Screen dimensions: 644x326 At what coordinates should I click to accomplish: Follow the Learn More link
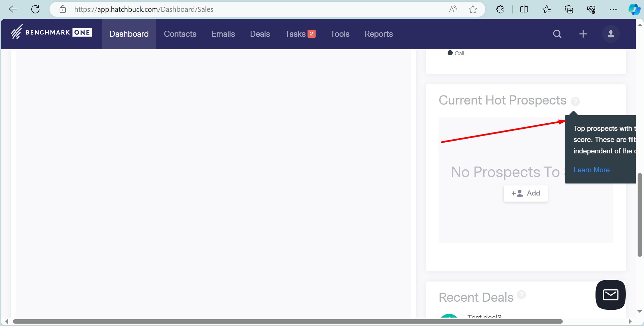pos(591,170)
